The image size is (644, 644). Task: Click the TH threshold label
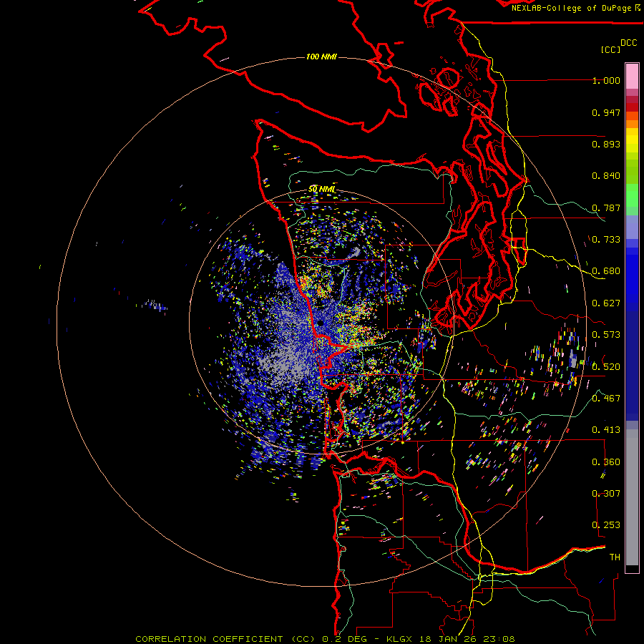pyautogui.click(x=615, y=557)
